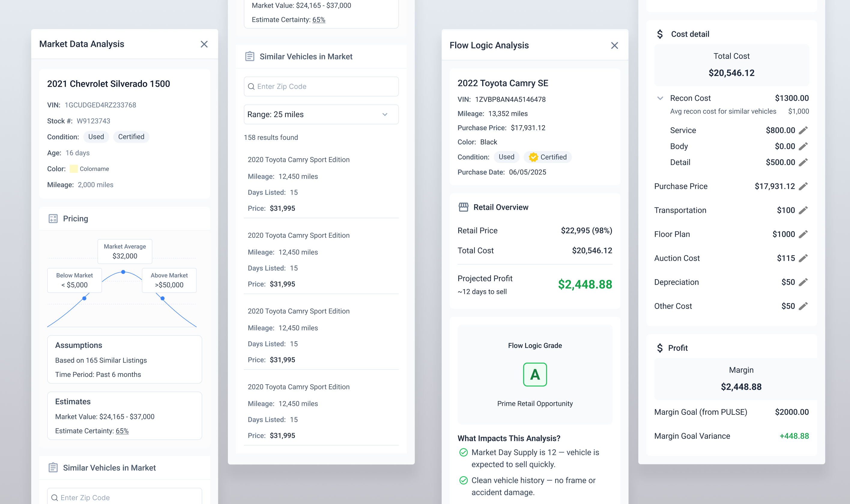The width and height of the screenshot is (850, 504).
Task: Edit the Auction Cost pencil icon
Action: pyautogui.click(x=803, y=258)
